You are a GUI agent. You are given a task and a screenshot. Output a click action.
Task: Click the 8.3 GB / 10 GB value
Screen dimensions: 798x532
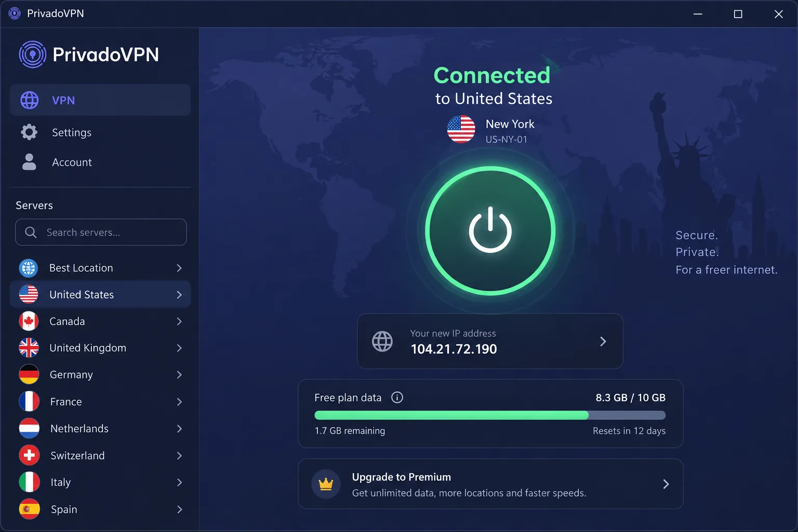tap(631, 397)
